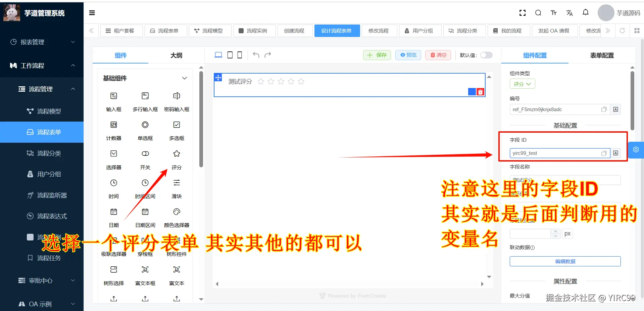Enable the 默认值 toggle switch
This screenshot has width=644, height=311.
486,55
